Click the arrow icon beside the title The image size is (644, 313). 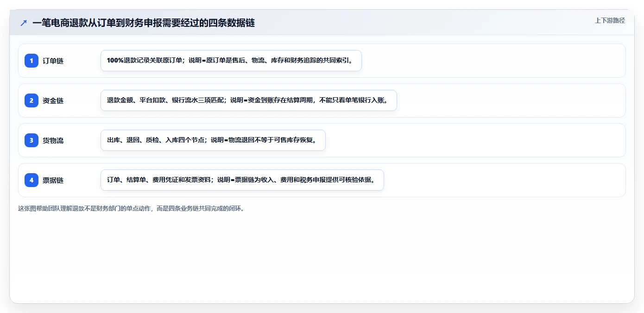click(24, 23)
